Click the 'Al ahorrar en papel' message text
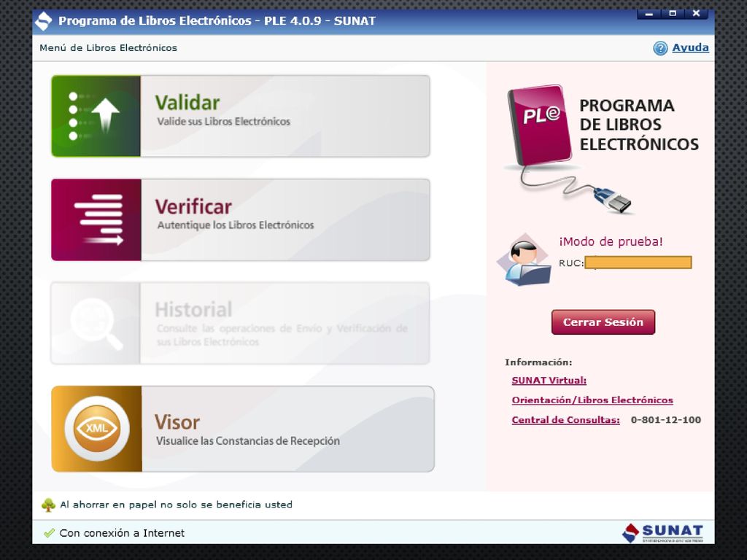Screen dimensions: 747x560 pyautogui.click(x=177, y=505)
